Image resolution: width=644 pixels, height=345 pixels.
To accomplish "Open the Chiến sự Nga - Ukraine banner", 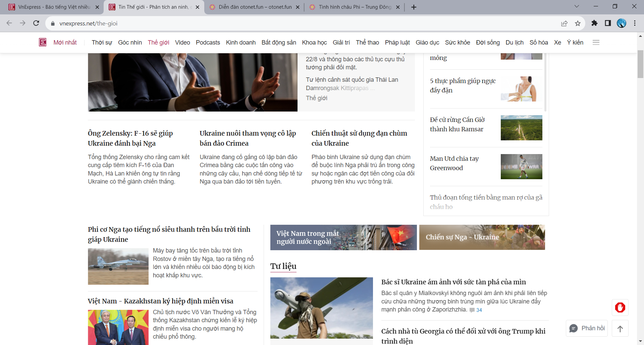I will 482,237.
